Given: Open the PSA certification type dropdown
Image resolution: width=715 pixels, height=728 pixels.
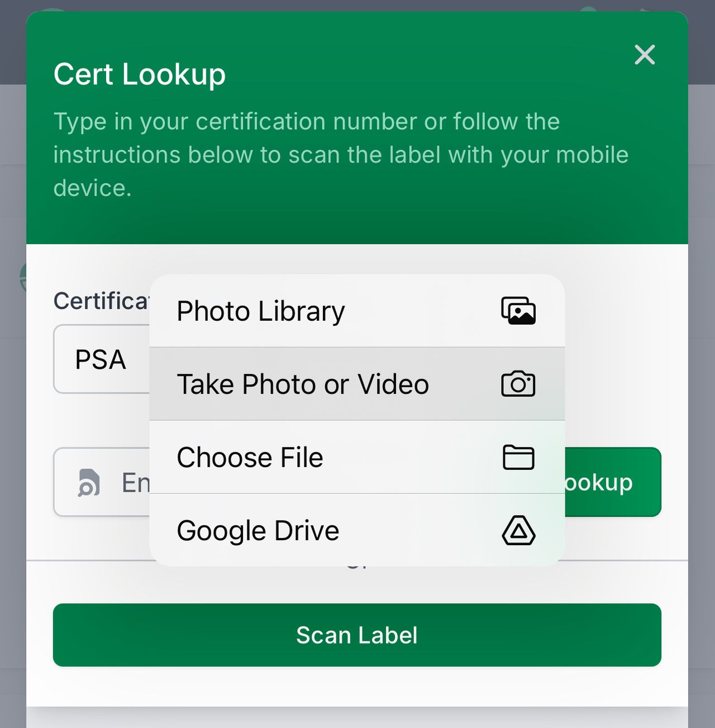Looking at the screenshot, I should (101, 359).
